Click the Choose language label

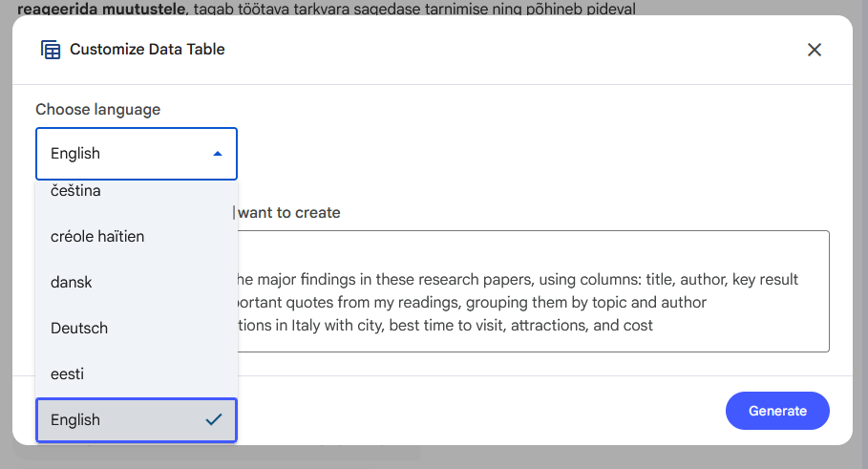pos(98,109)
